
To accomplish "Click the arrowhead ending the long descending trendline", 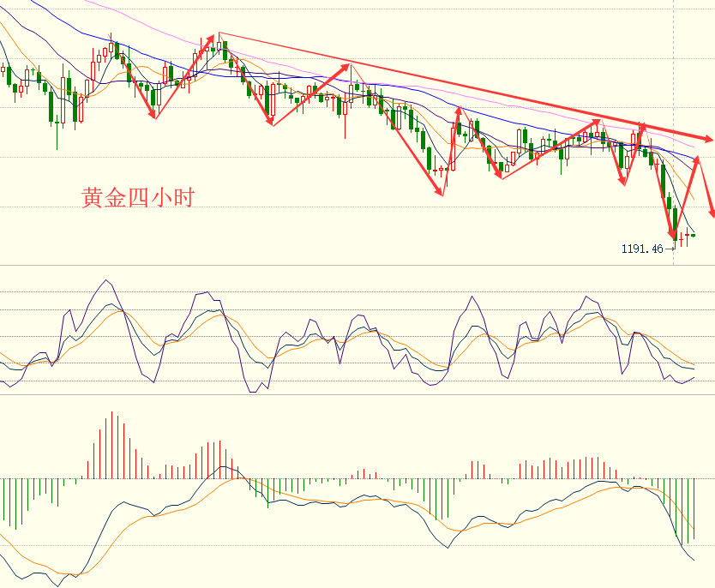I will 708,139.
